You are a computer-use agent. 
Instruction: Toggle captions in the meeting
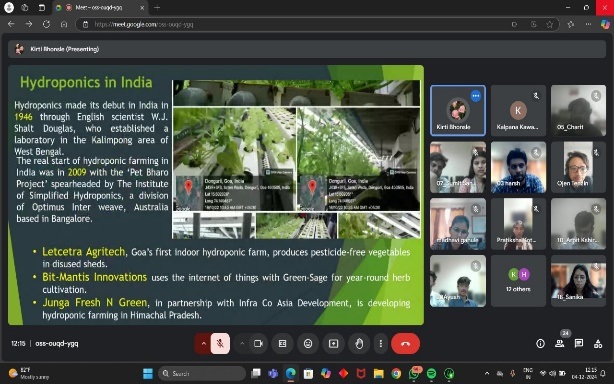pyautogui.click(x=282, y=344)
